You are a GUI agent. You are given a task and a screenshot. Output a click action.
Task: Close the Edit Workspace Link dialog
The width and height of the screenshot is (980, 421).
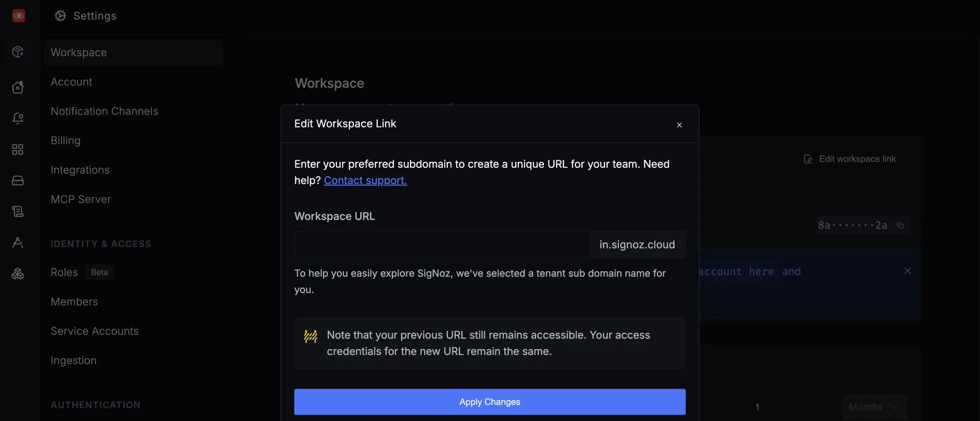(679, 125)
